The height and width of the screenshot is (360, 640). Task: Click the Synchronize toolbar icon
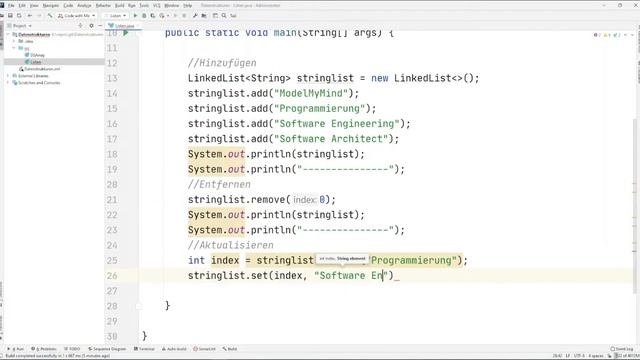(x=19, y=16)
